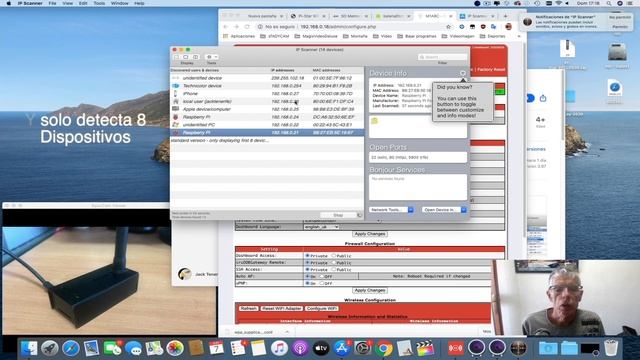The image size is (640, 360).
Task: Open a new Chrome tab with plus
Action: click(x=505, y=16)
